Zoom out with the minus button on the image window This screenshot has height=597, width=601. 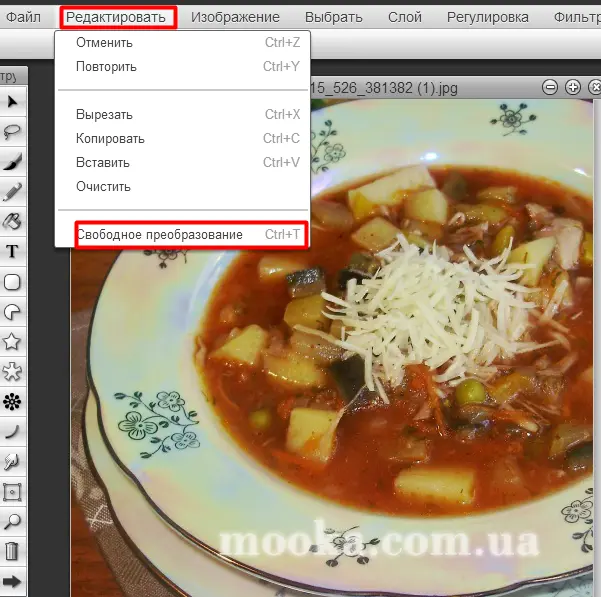click(550, 87)
